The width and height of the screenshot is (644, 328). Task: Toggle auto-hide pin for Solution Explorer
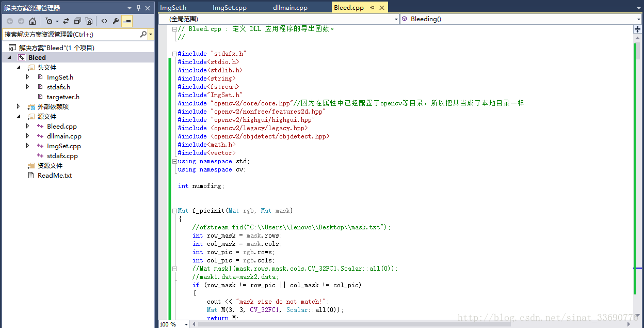tap(138, 8)
